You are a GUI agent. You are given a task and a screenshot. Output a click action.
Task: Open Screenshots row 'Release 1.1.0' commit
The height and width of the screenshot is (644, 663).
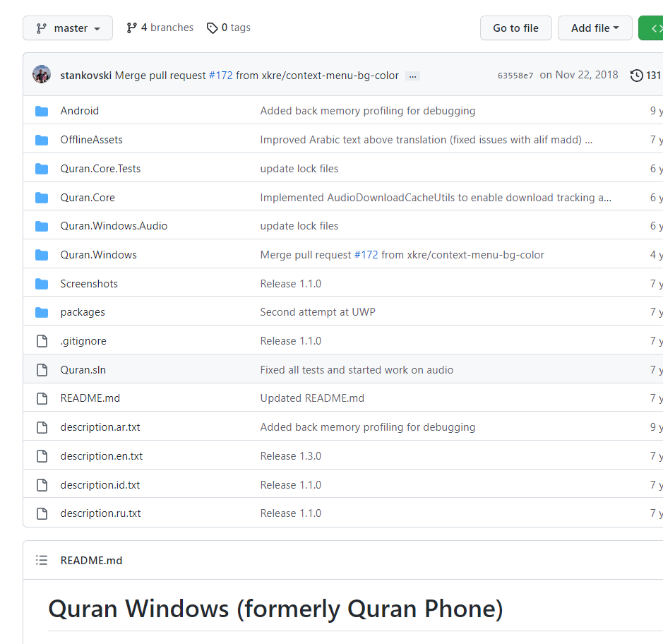coord(290,284)
